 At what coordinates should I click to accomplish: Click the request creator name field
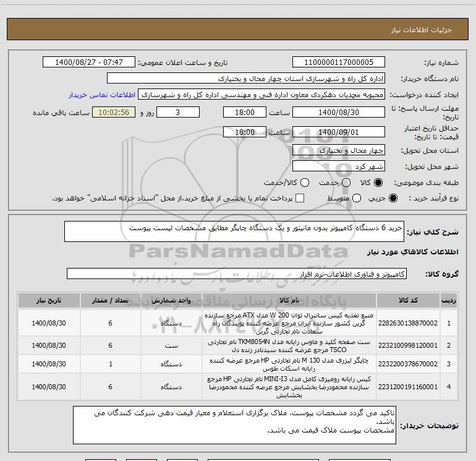(x=261, y=95)
